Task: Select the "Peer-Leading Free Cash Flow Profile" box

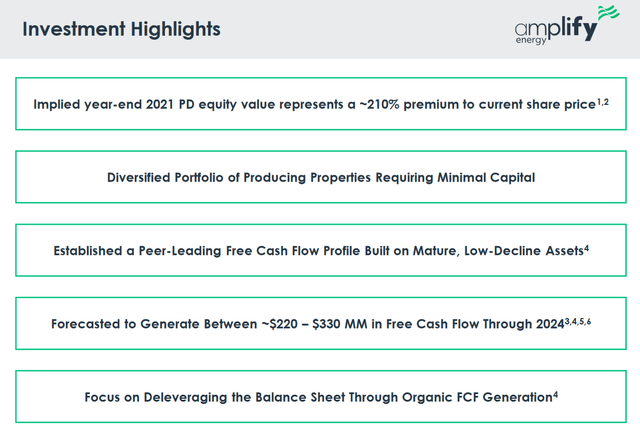Action: tap(320, 251)
